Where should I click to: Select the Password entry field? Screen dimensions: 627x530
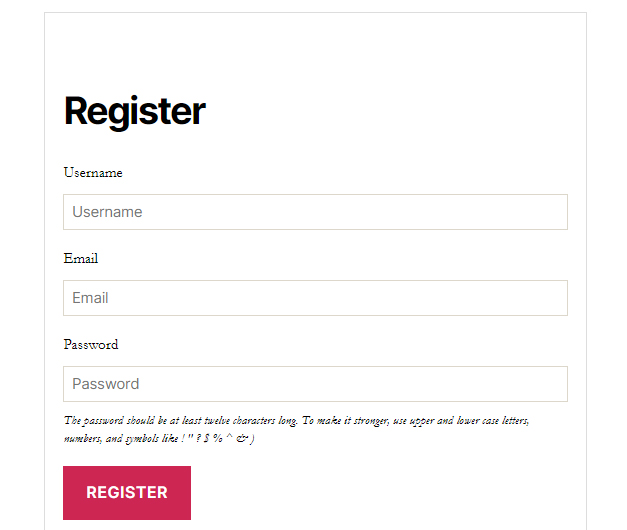[315, 384]
